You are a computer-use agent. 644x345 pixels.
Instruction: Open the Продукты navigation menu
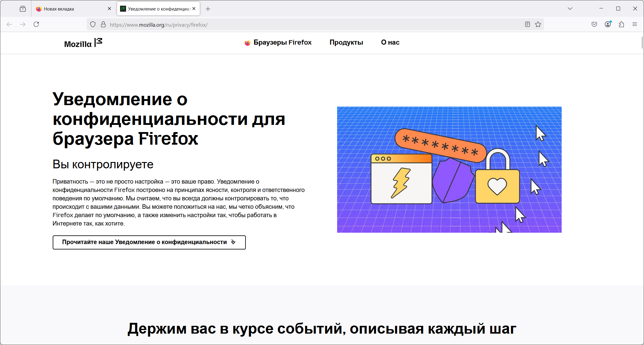tap(346, 43)
